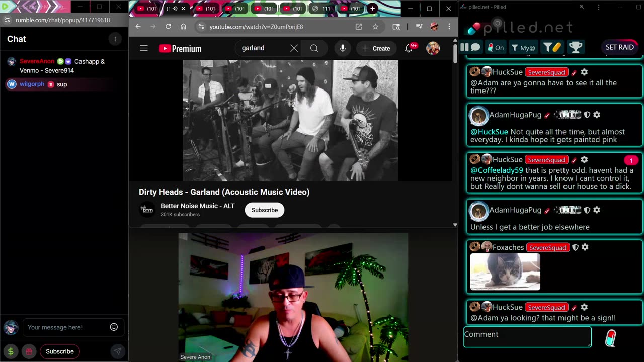
Task: Open gear on AdamHugaPug's 'Not quite all' message
Action: point(597,115)
